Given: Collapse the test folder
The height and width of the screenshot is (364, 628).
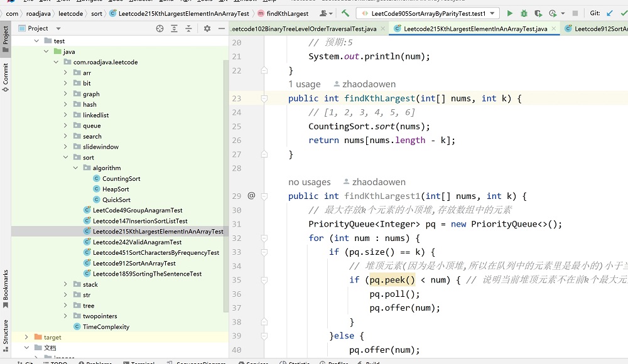Looking at the screenshot, I should pyautogui.click(x=36, y=41).
